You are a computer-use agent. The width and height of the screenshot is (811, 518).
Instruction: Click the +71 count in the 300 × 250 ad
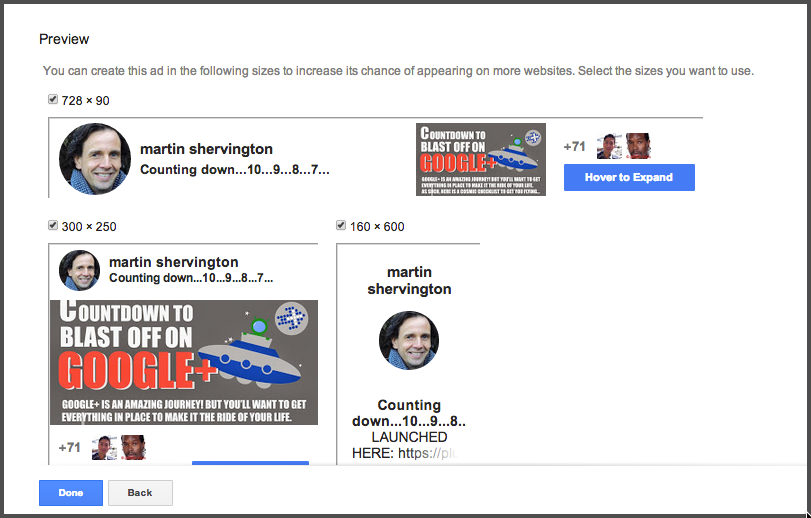[69, 448]
